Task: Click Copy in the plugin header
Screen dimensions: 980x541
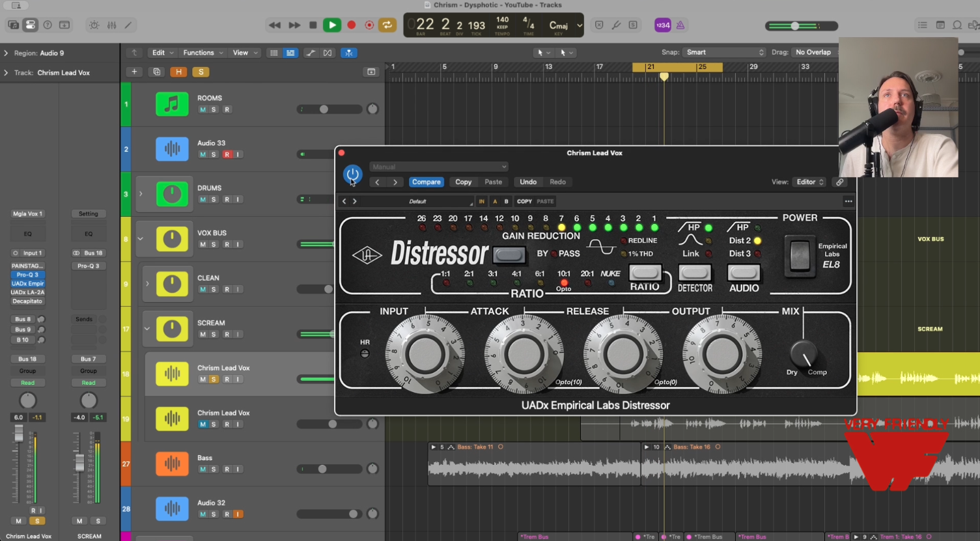Action: 464,182
